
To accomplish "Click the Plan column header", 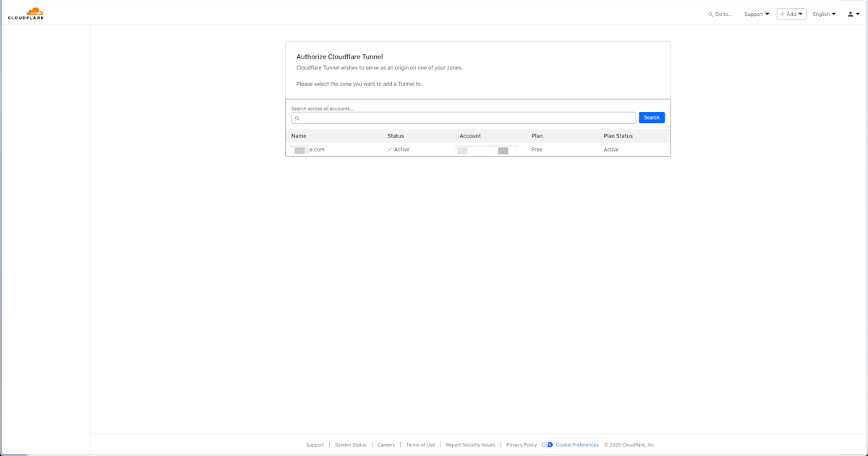I will [x=537, y=136].
